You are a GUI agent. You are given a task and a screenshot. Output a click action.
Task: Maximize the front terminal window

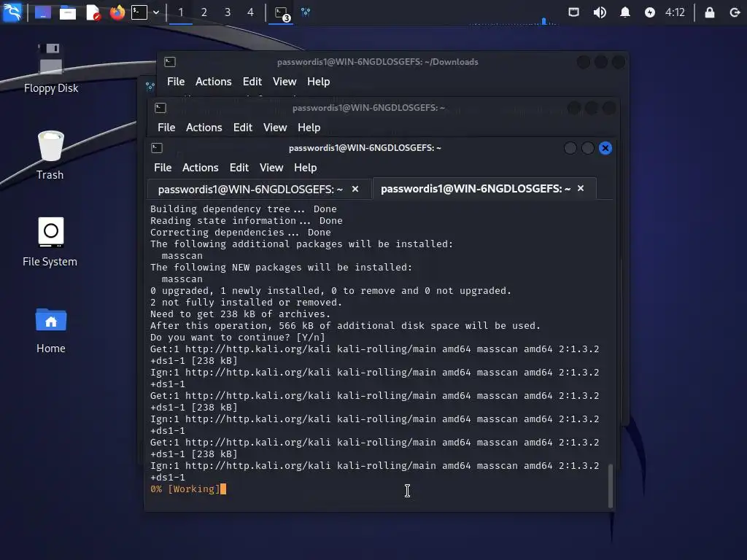587,148
